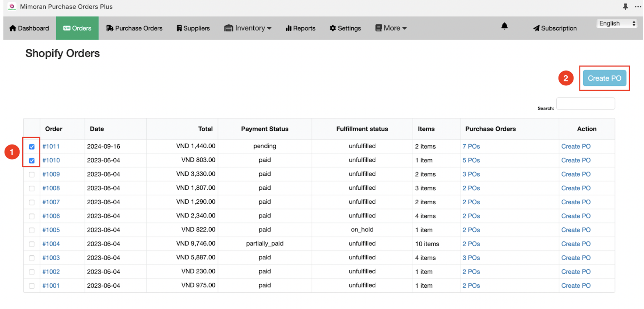Open order link #1001

(x=51, y=286)
